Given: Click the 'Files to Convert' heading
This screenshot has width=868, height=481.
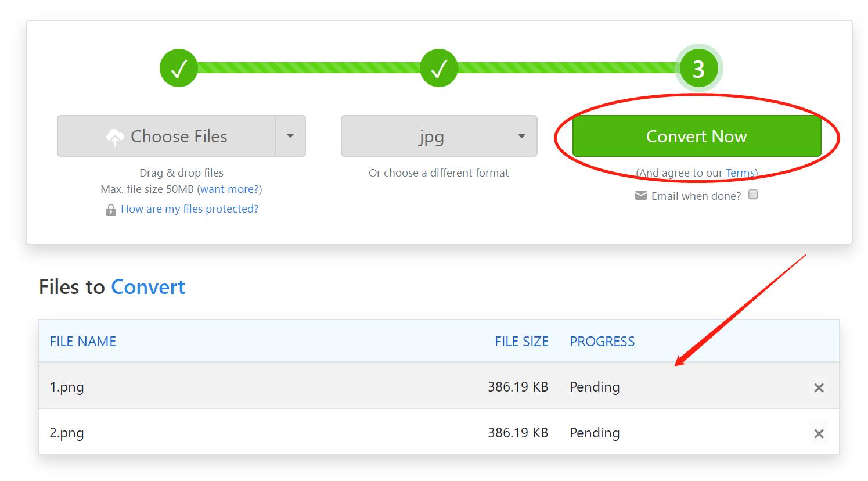Looking at the screenshot, I should tap(112, 287).
